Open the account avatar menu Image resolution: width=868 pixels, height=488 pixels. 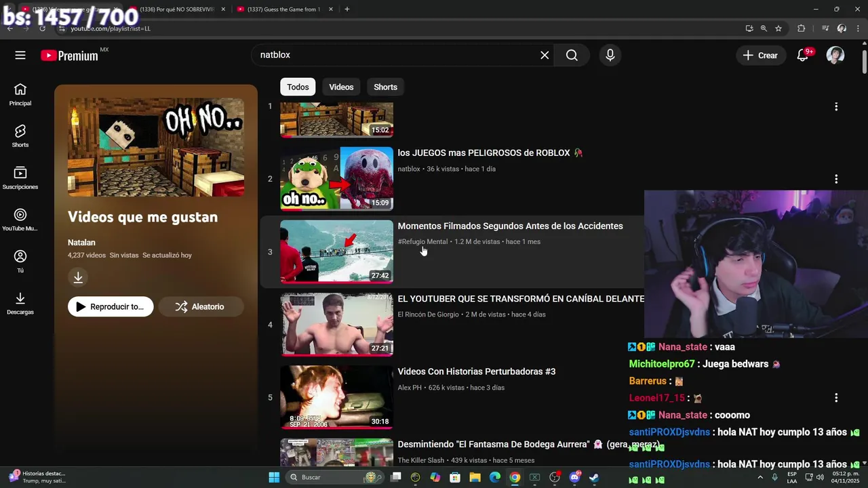[x=835, y=55]
